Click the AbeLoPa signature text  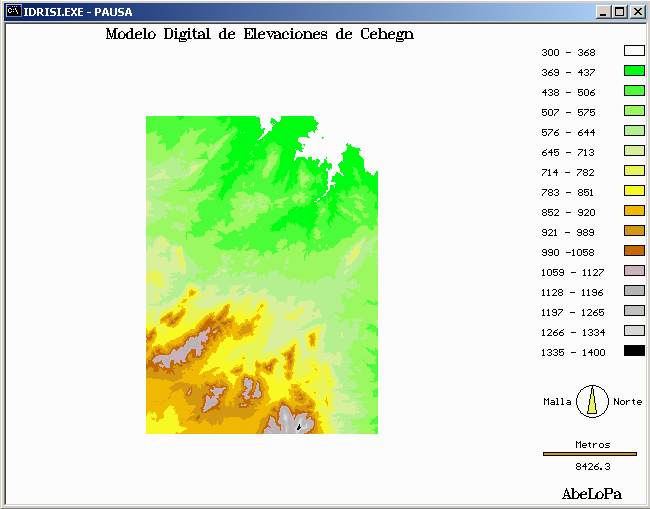tap(591, 494)
